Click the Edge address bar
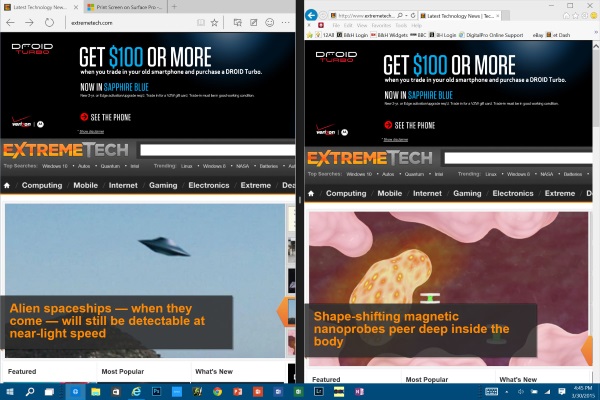 [x=130, y=23]
